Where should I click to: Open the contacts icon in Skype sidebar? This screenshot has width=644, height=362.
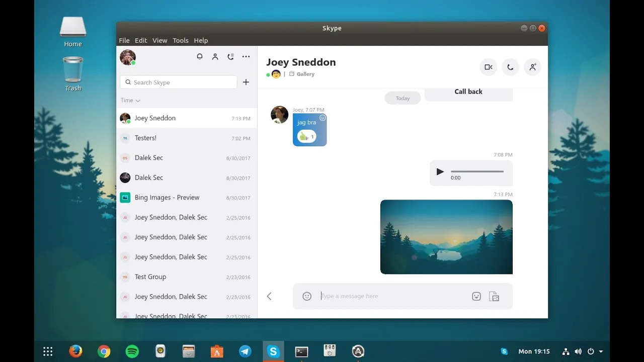click(215, 57)
